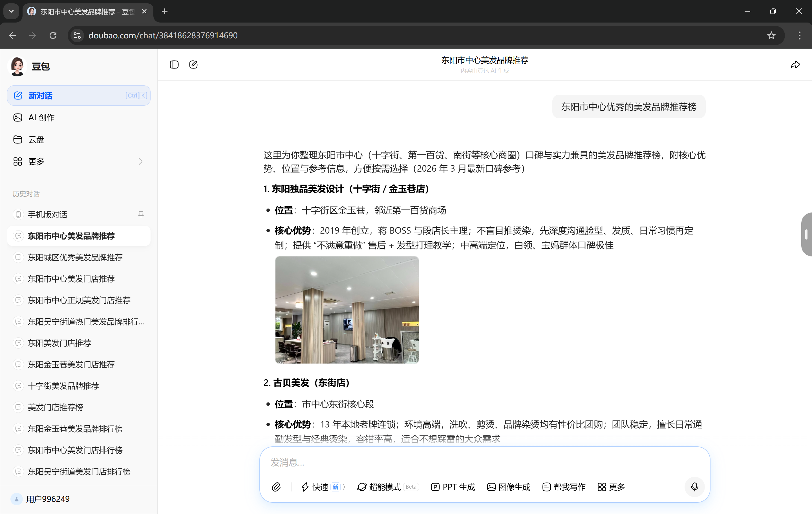The height and width of the screenshot is (514, 812).
Task: Open the Chrome three-dot menu
Action: [800, 36]
